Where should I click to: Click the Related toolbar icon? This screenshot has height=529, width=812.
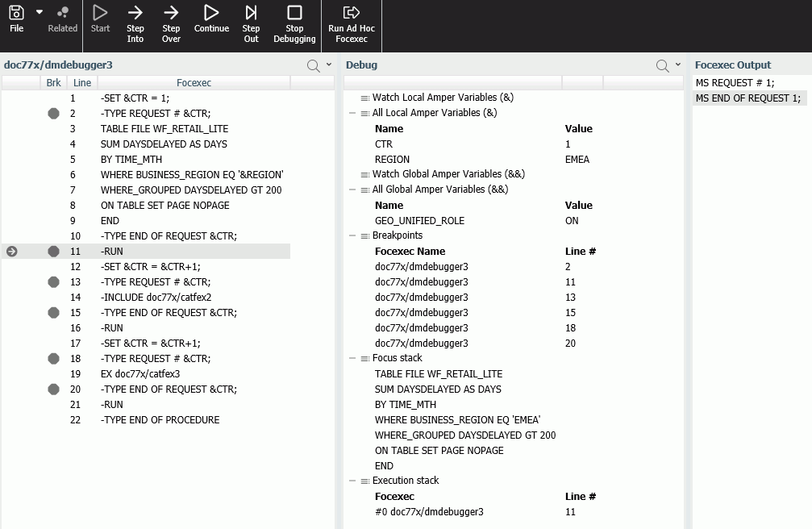click(x=63, y=19)
